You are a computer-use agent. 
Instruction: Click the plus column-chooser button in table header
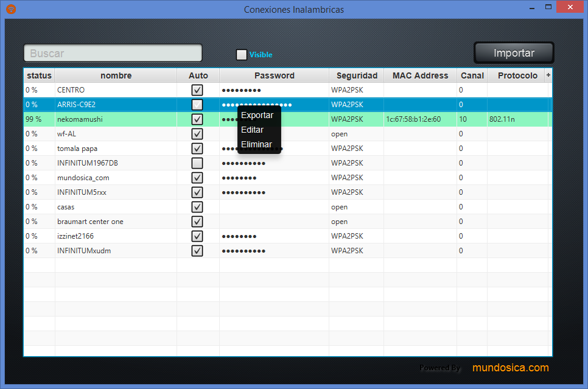[548, 75]
